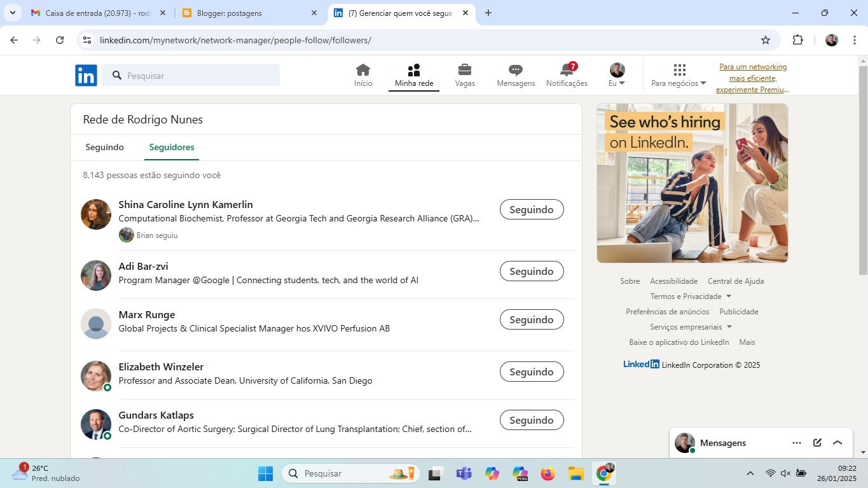Open Marx Runge name link
Viewport: 868px width, 488px height.
tap(146, 314)
